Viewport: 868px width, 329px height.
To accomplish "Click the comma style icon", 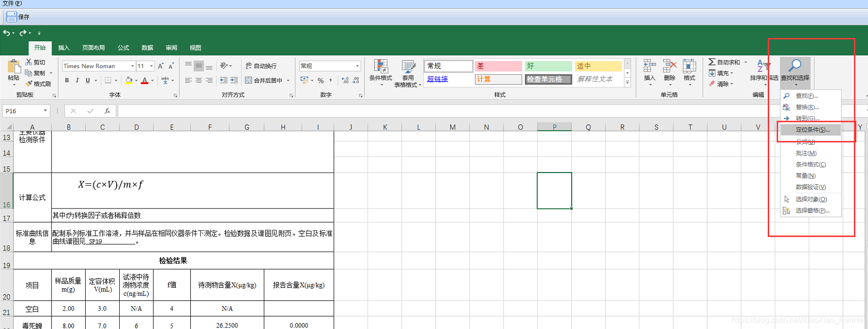I will (330, 80).
